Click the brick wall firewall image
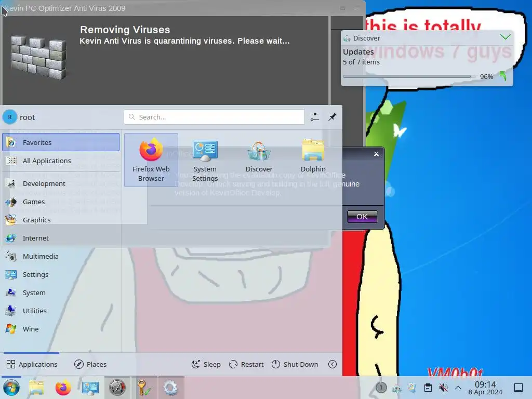This screenshot has height=399, width=532. (x=38, y=57)
